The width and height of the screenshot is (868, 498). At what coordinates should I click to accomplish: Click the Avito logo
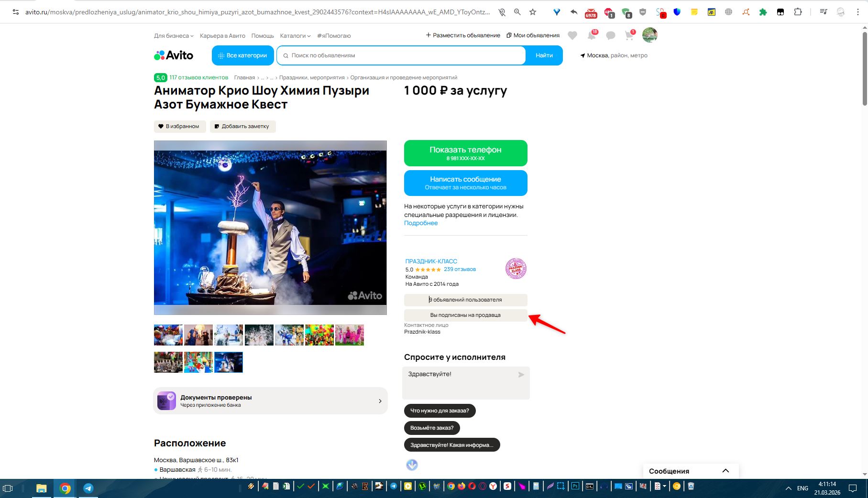tap(174, 55)
